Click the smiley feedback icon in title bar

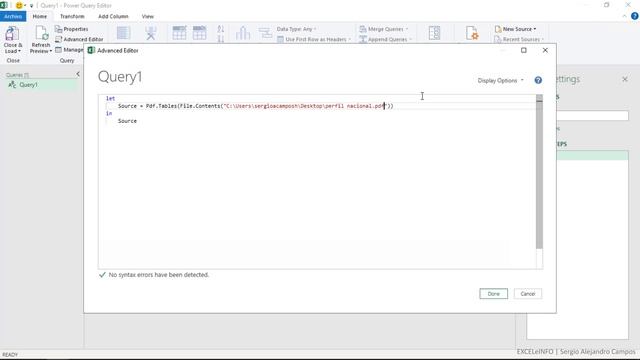click(19, 5)
